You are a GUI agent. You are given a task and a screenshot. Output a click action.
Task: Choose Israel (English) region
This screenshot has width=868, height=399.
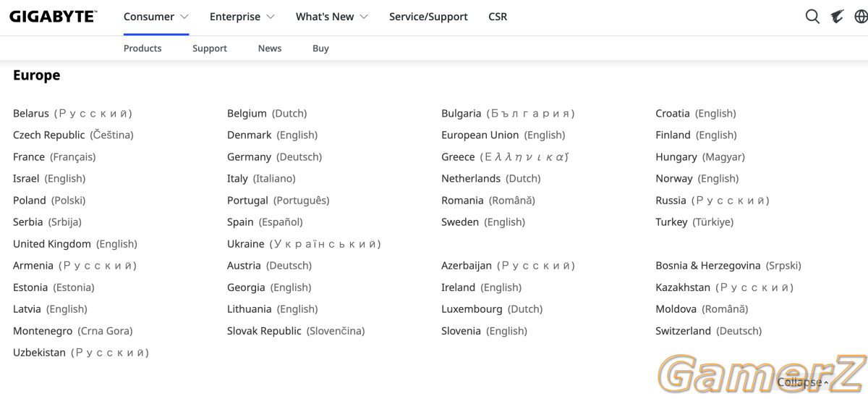tap(49, 179)
